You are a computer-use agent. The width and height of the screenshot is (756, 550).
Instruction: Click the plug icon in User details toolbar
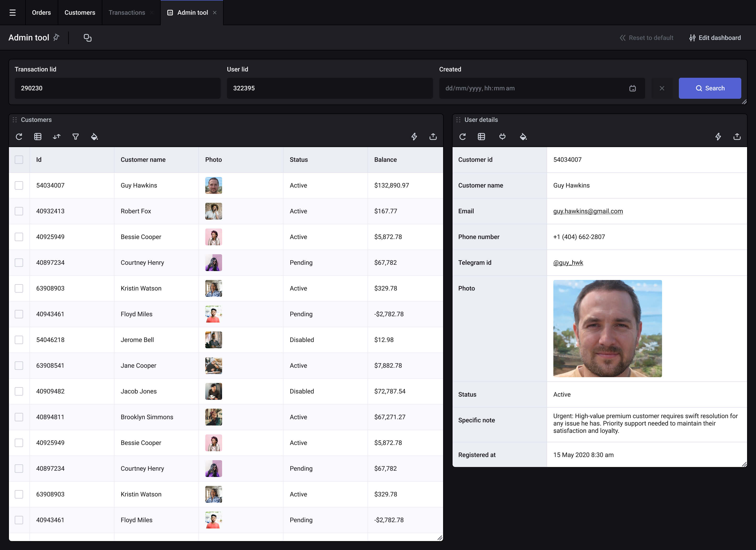[x=502, y=136]
